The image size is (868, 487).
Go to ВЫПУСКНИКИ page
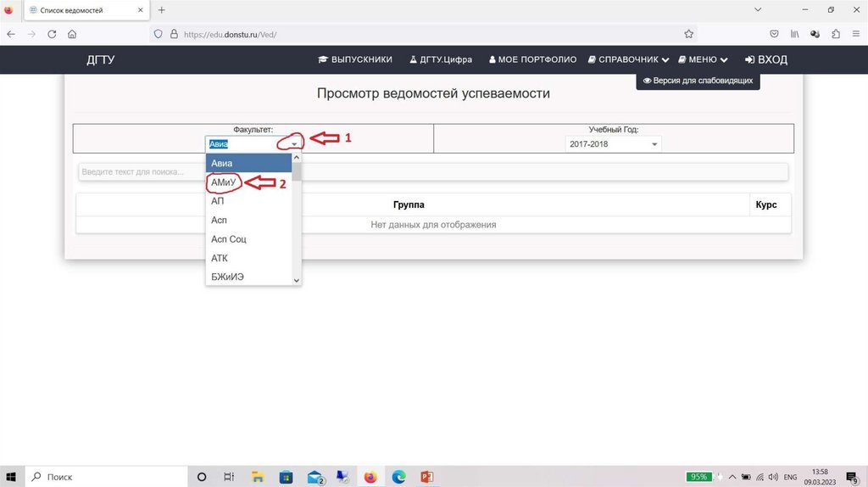tap(355, 59)
